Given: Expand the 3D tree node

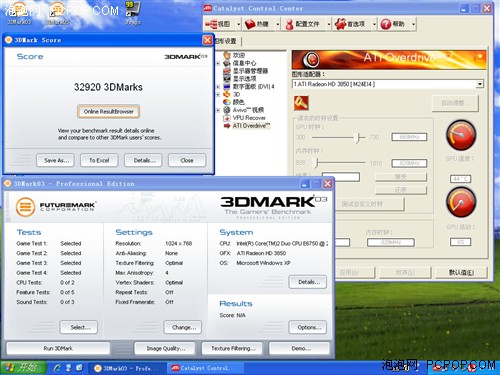Looking at the screenshot, I should pyautogui.click(x=218, y=95).
